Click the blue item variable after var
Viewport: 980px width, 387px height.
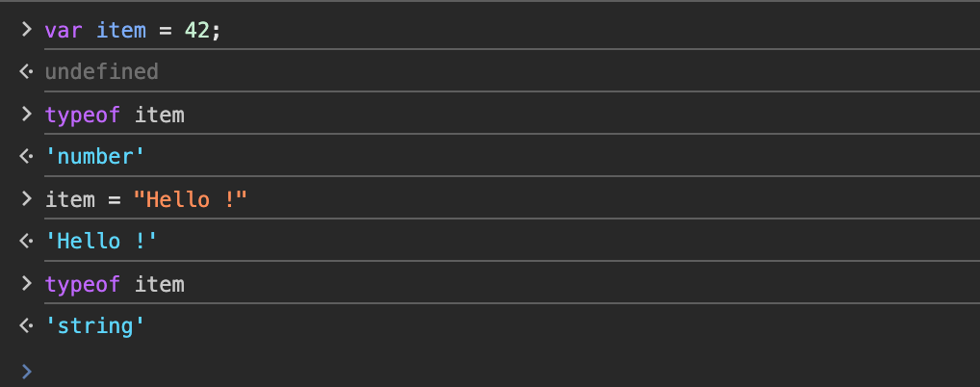click(x=121, y=30)
